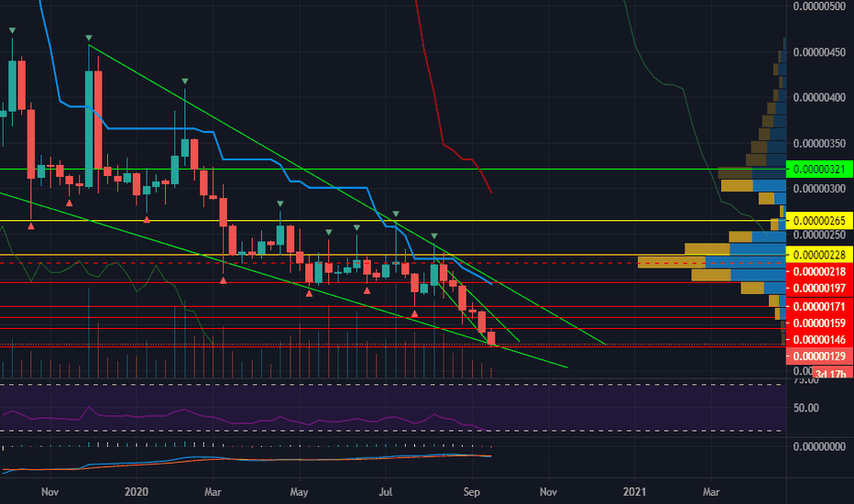Viewport: 854px width, 504px height.
Task: Click the Jul label on time axis
Action: click(385, 492)
